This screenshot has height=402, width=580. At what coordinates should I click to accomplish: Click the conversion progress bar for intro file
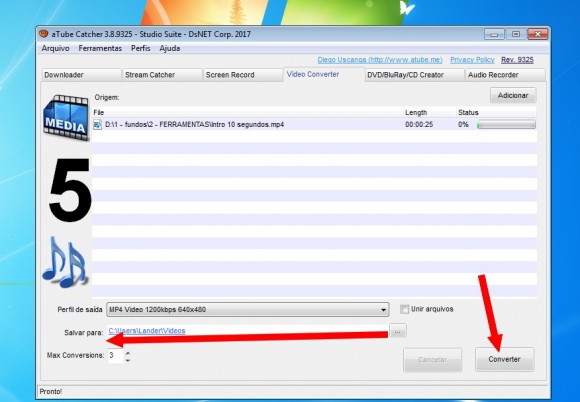coord(506,125)
